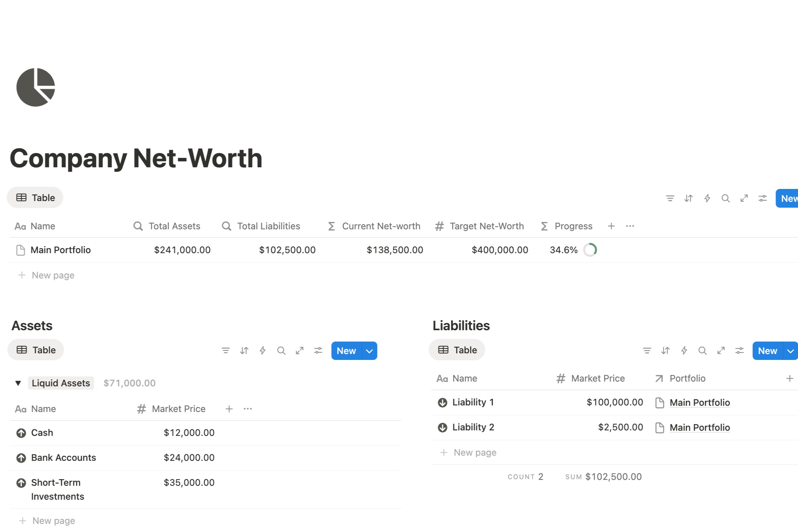The image size is (798, 532).
Task: Open filter for the top net-worth table
Action: click(670, 198)
